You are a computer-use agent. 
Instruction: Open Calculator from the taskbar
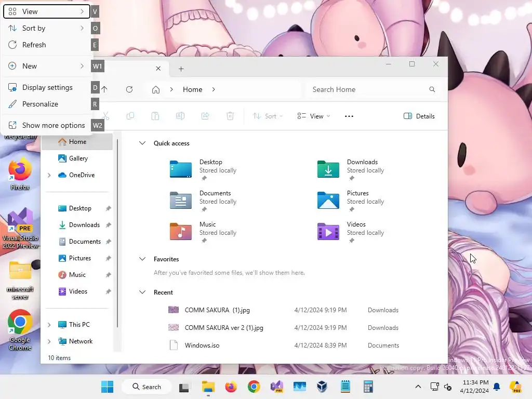tap(368, 387)
